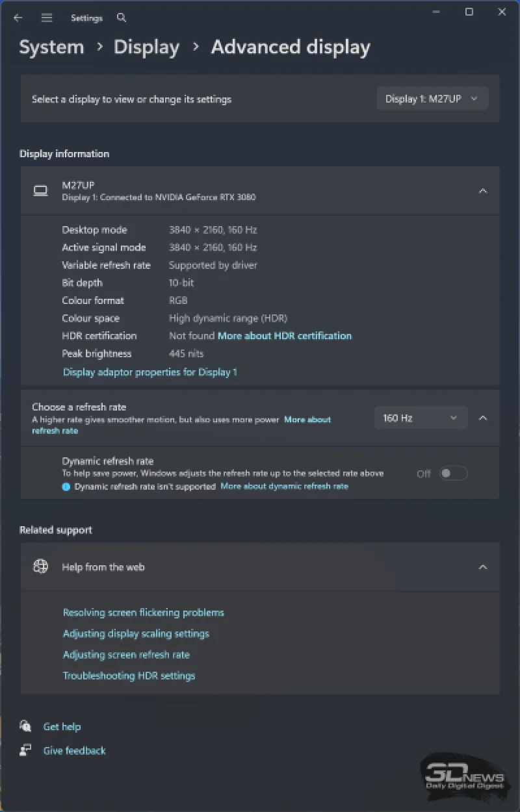520x812 pixels.
Task: Click the Get help icon
Action: 26,726
